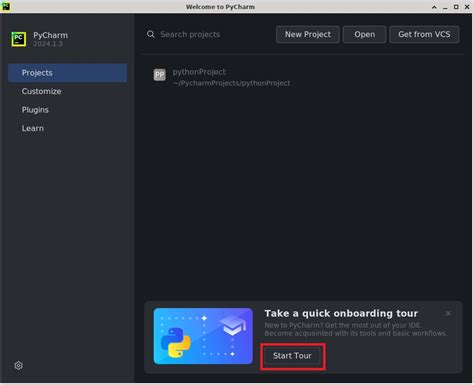Close the Welcome to PyCharm window
This screenshot has width=474, height=385.
(x=467, y=7)
